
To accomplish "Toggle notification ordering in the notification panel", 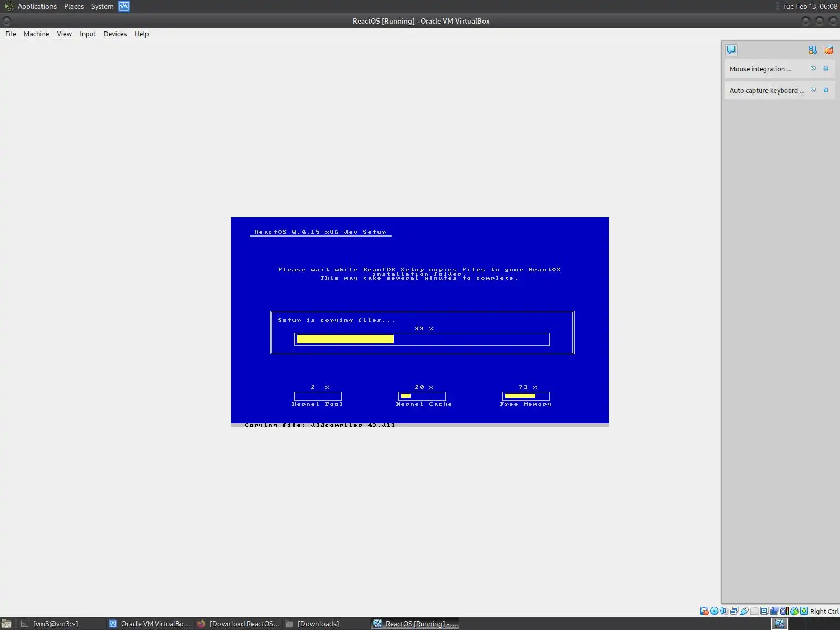I will 813,50.
